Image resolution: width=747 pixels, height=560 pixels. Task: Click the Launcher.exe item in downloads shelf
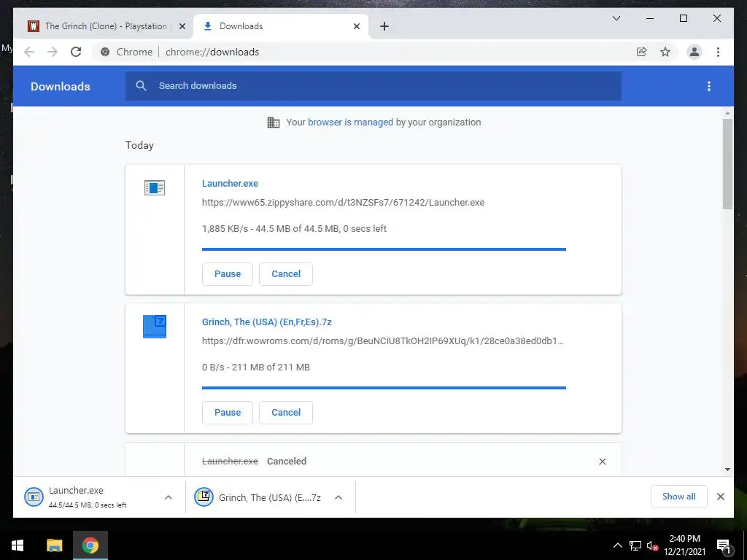[99, 497]
